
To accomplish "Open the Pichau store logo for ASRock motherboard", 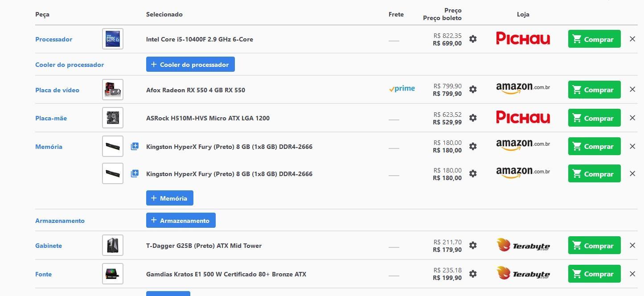I will [523, 118].
